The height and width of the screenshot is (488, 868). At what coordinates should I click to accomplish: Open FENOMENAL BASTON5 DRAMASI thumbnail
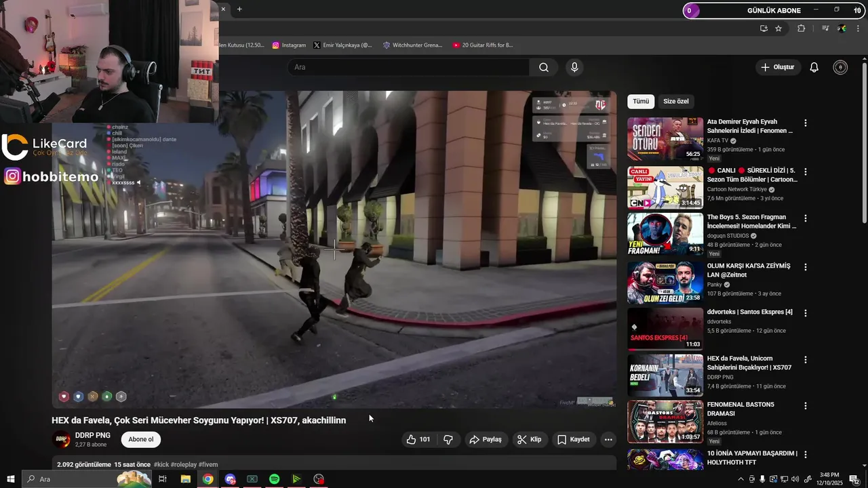(665, 422)
